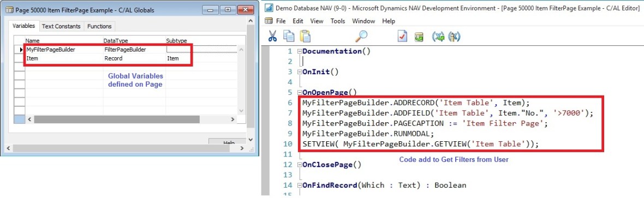Click the empty Subtype cell of MyFilterPageBuilder
The width and height of the screenshot is (644, 198).
click(x=201, y=49)
